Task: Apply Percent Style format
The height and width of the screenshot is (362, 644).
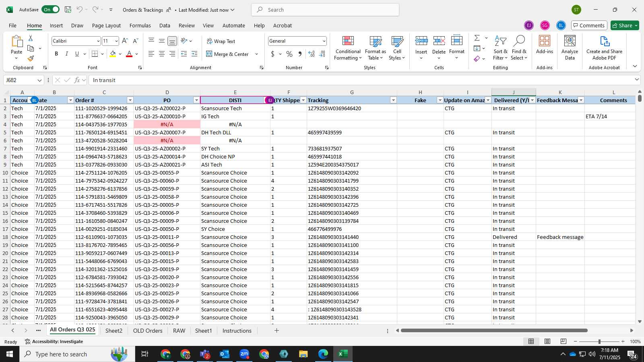Action: click(289, 54)
